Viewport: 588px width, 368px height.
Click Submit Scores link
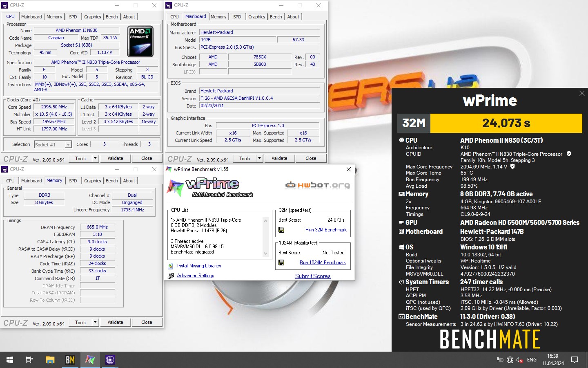pos(313,276)
